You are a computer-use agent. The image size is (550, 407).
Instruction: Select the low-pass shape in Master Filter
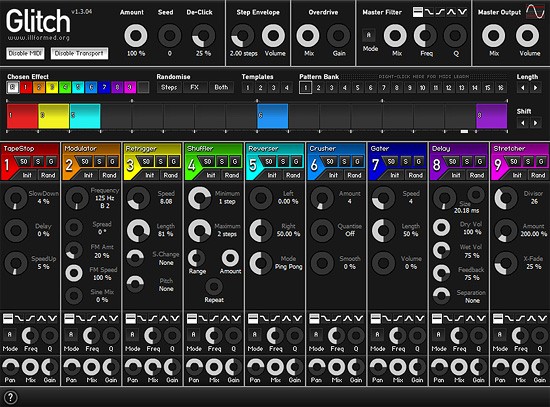pyautogui.click(x=429, y=12)
